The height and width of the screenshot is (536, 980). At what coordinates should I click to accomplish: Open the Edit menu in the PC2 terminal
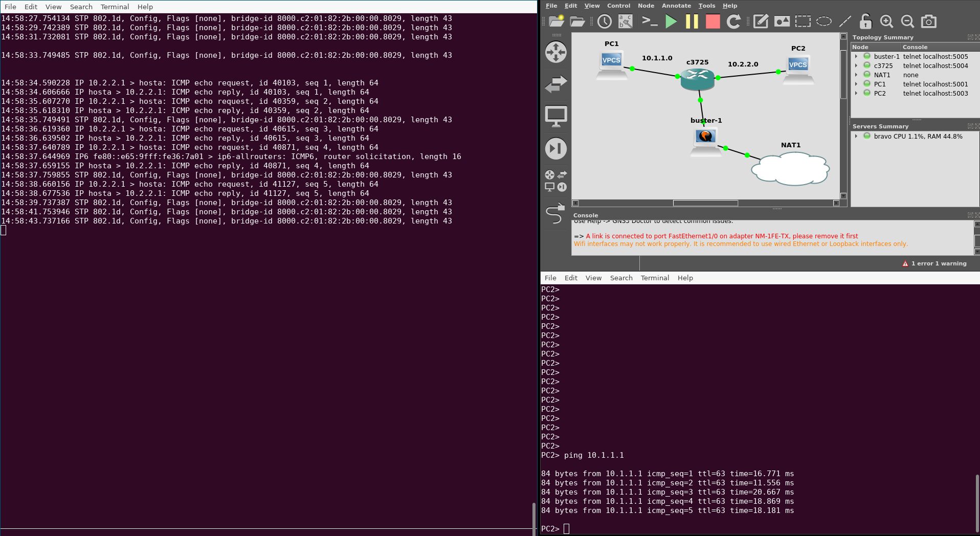coord(571,278)
